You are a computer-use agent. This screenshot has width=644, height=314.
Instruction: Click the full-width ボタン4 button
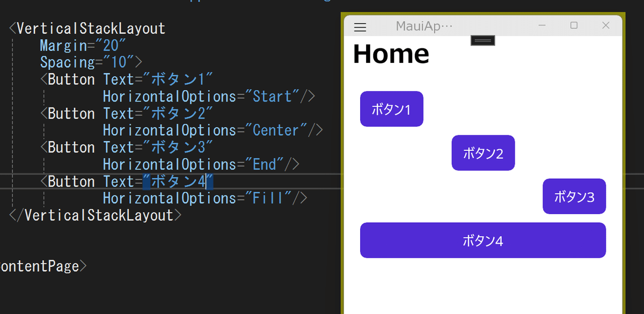[x=483, y=240]
